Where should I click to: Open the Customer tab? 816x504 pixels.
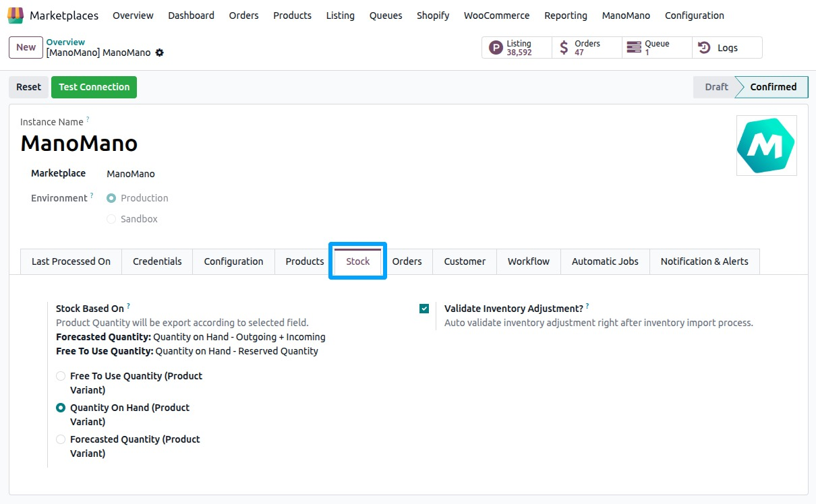tap(465, 261)
